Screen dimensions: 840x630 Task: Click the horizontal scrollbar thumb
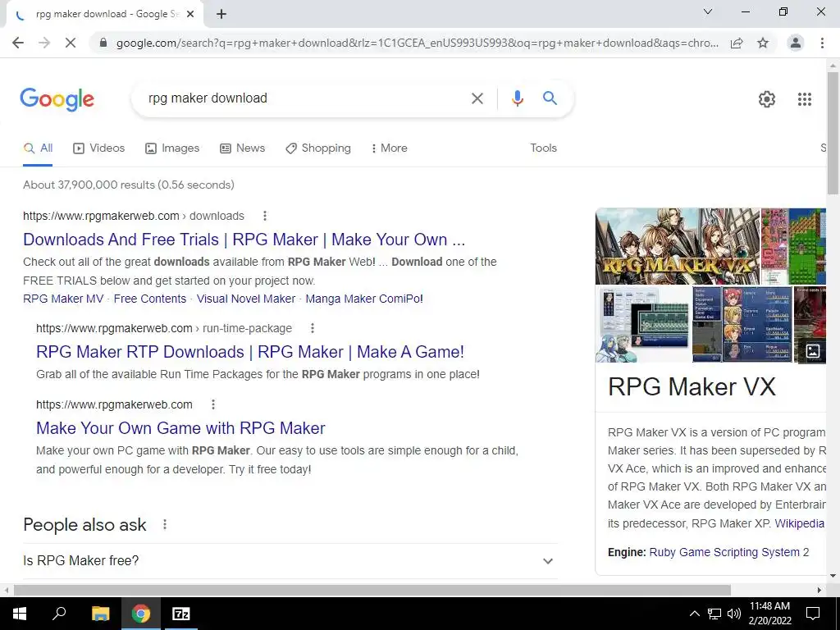[x=372, y=590]
